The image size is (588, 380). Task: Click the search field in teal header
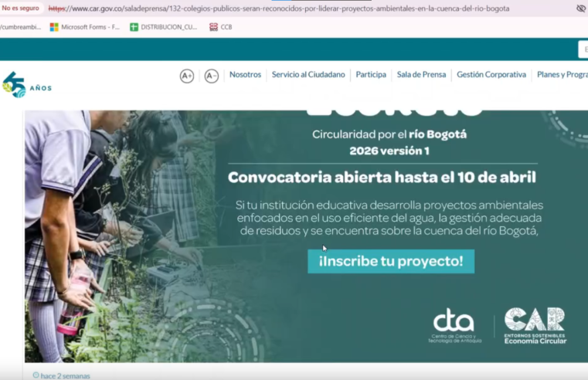[583, 49]
